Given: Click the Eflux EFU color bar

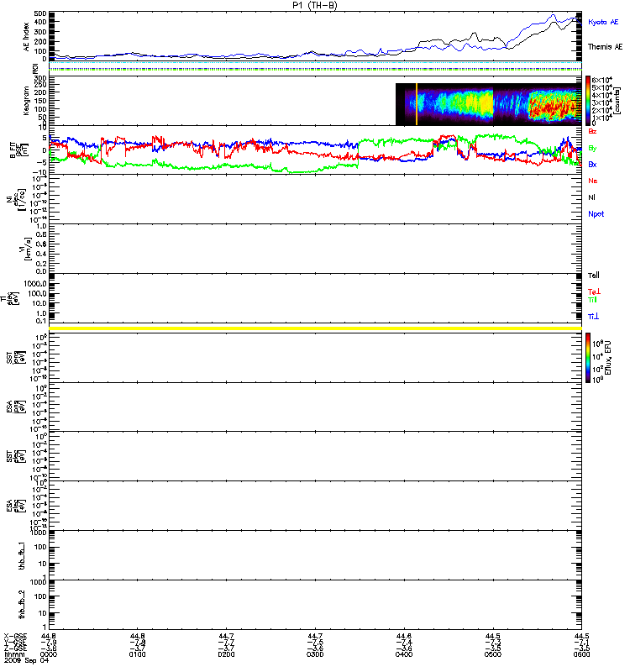Looking at the screenshot, I should point(588,358).
